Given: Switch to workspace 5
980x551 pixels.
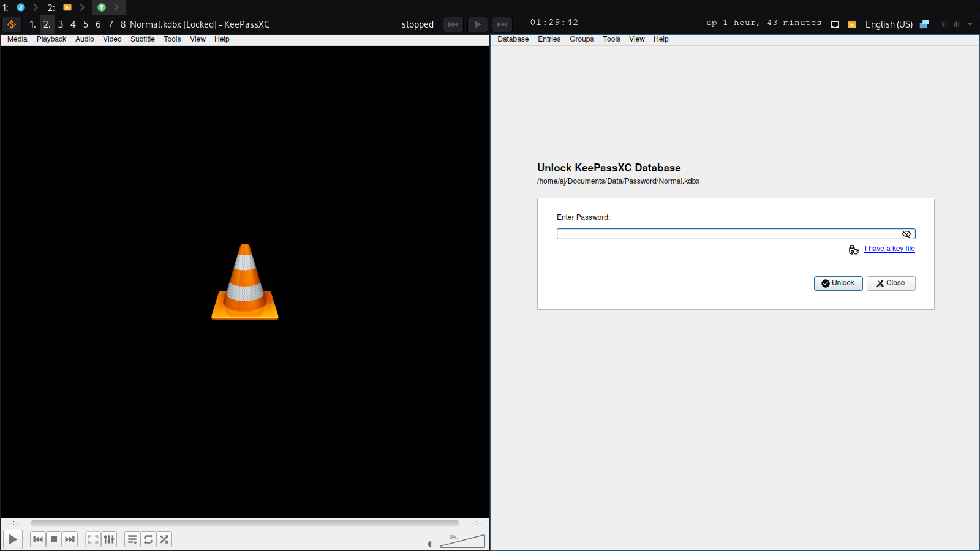Looking at the screenshot, I should pos(86,24).
